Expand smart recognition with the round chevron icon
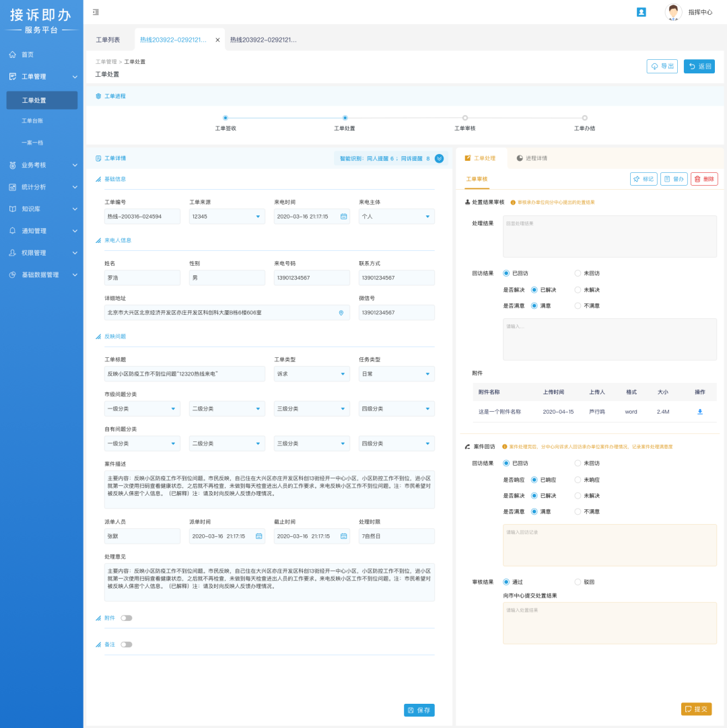 [439, 159]
